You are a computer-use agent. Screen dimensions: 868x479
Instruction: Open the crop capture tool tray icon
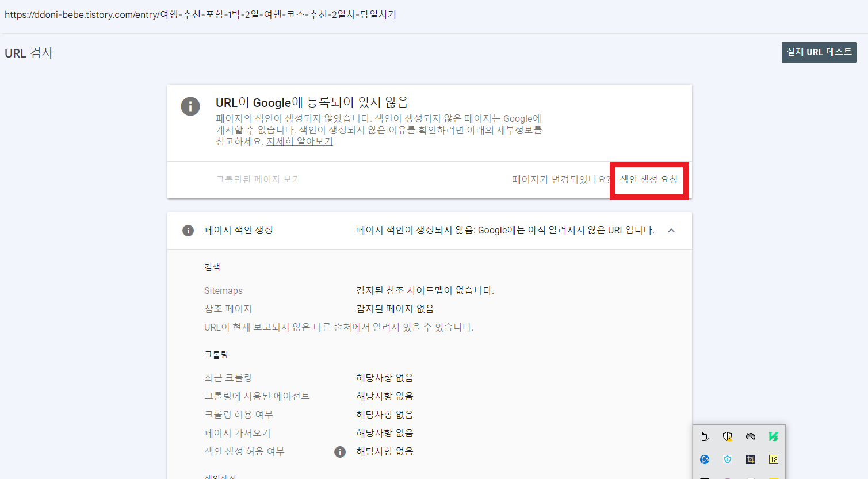[x=751, y=459]
